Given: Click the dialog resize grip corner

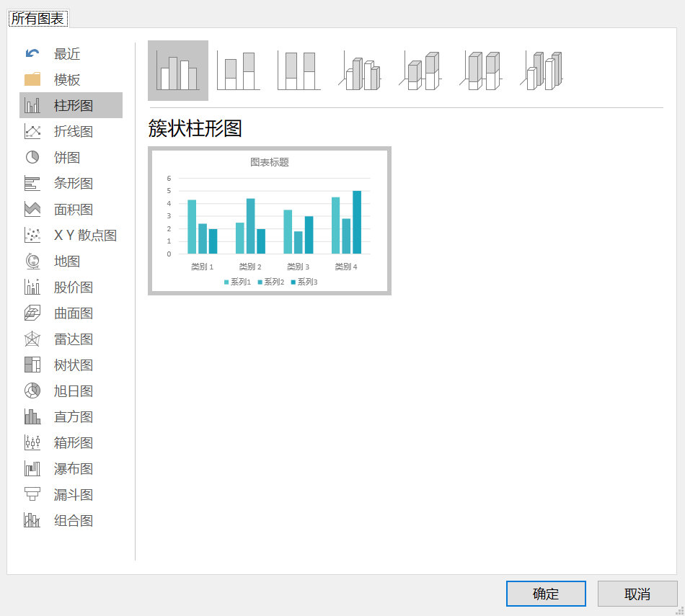Looking at the screenshot, I should point(680,610).
